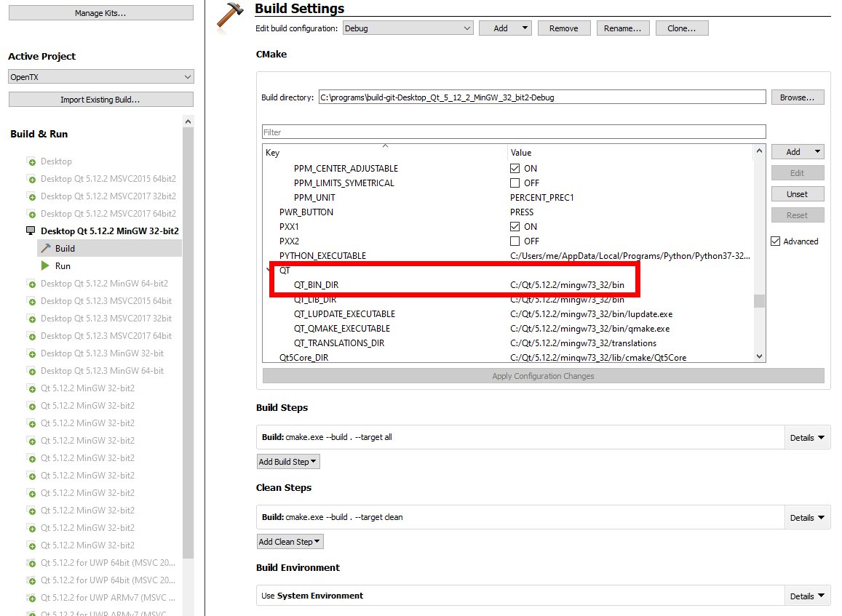Click the Manage Kits button
842x616 pixels.
coord(100,12)
